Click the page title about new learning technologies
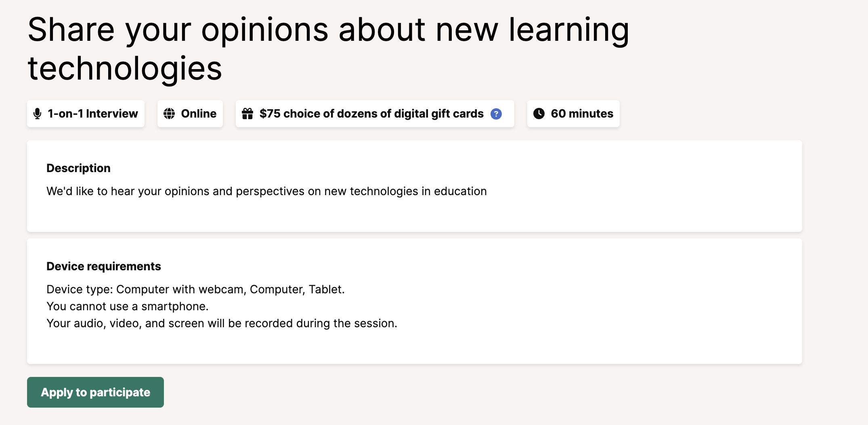The height and width of the screenshot is (425, 868). (x=328, y=49)
